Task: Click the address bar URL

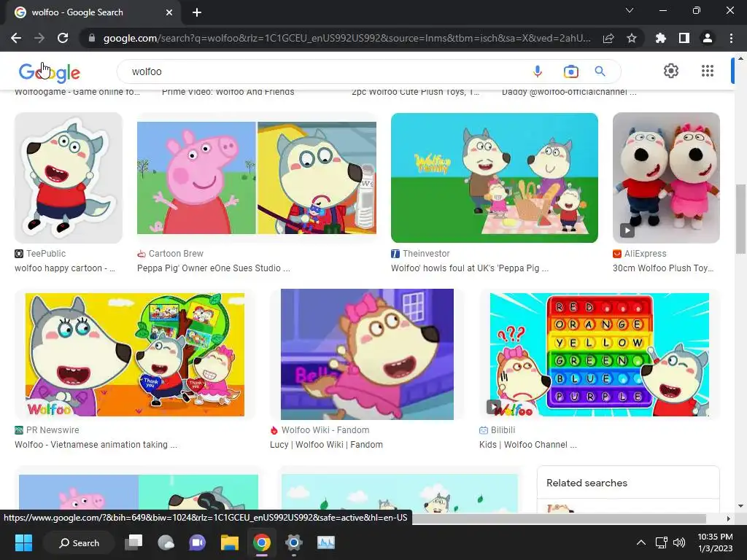Action: tap(347, 38)
